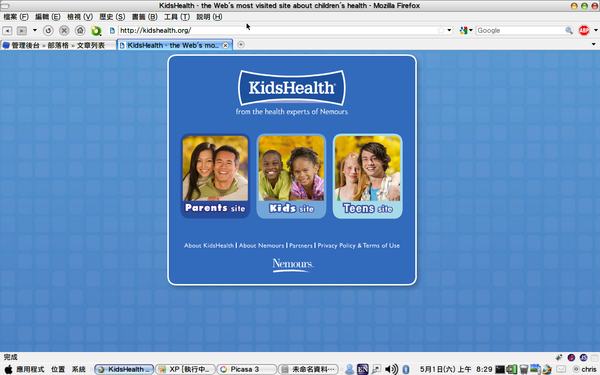Reload the KidsHealth page
600x375 pixels.
[x=48, y=30]
